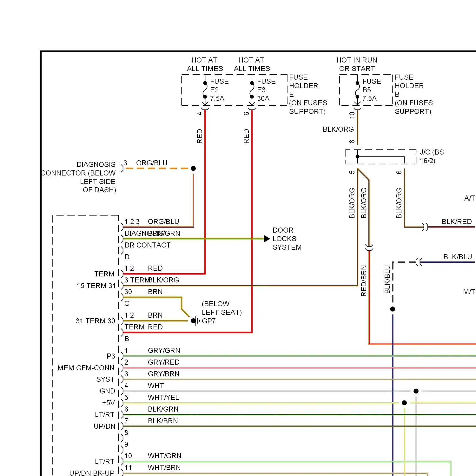Select the "GRY/BRN" wire label
Screen dimensions: 476x476
point(163,374)
